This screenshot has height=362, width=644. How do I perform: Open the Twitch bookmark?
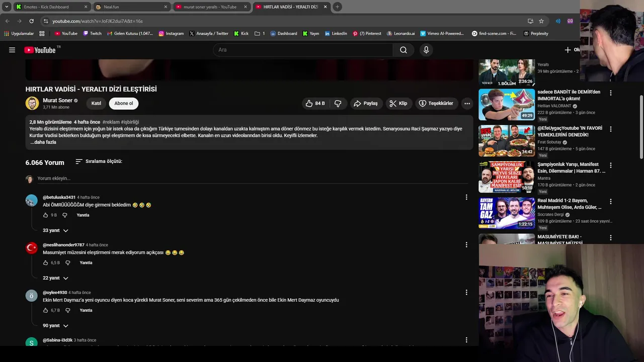point(92,34)
